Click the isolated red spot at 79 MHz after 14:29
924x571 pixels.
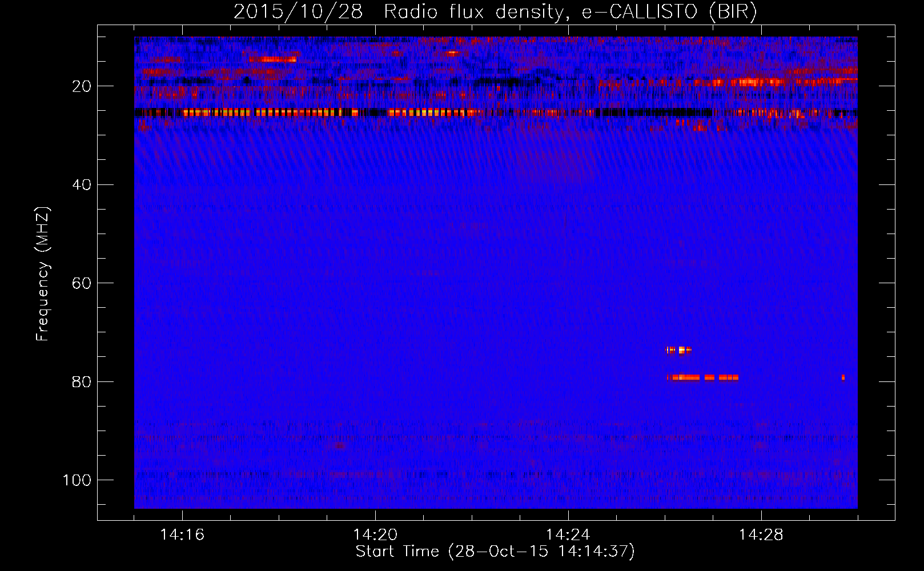(843, 377)
